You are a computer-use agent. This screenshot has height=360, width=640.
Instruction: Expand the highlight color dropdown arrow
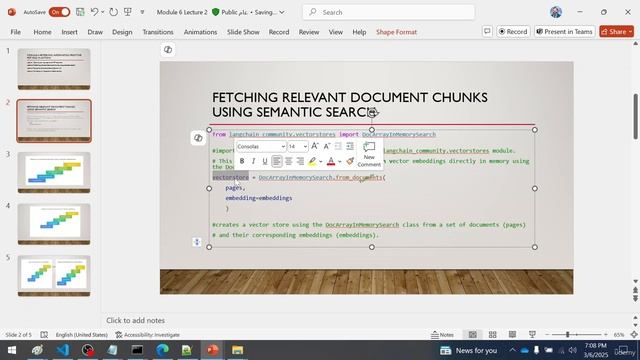point(320,162)
